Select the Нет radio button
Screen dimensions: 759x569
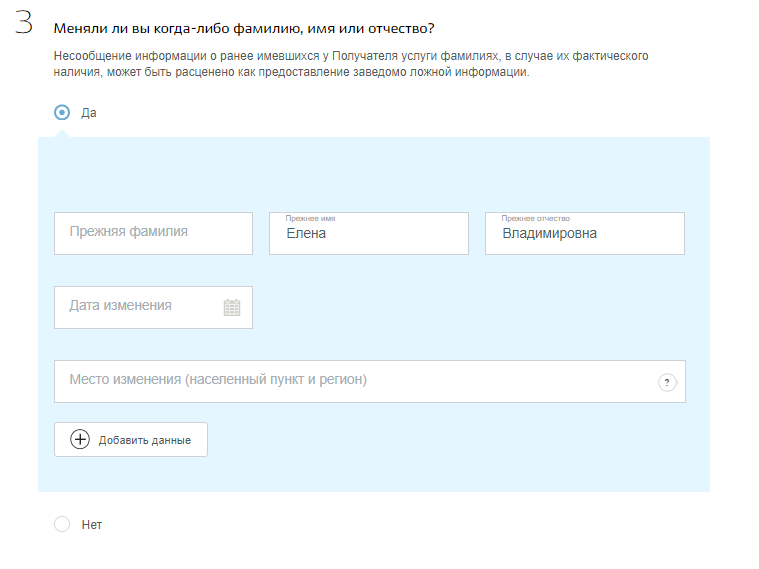[62, 524]
